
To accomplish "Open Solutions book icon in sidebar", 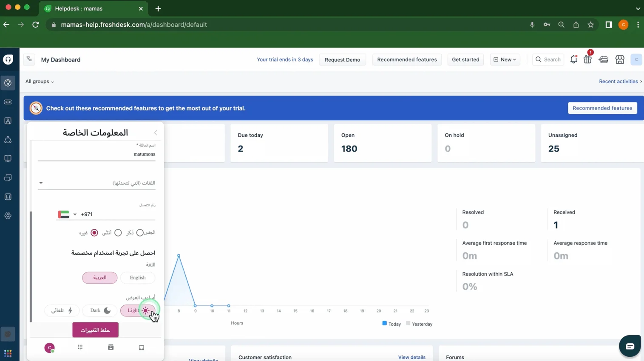I will click(x=8, y=158).
